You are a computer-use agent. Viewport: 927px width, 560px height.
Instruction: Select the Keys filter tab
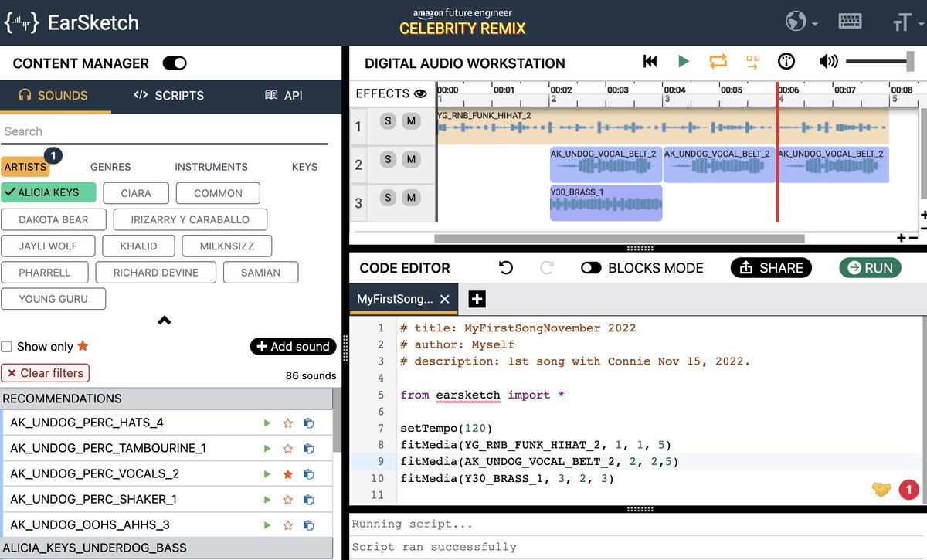pos(304,167)
